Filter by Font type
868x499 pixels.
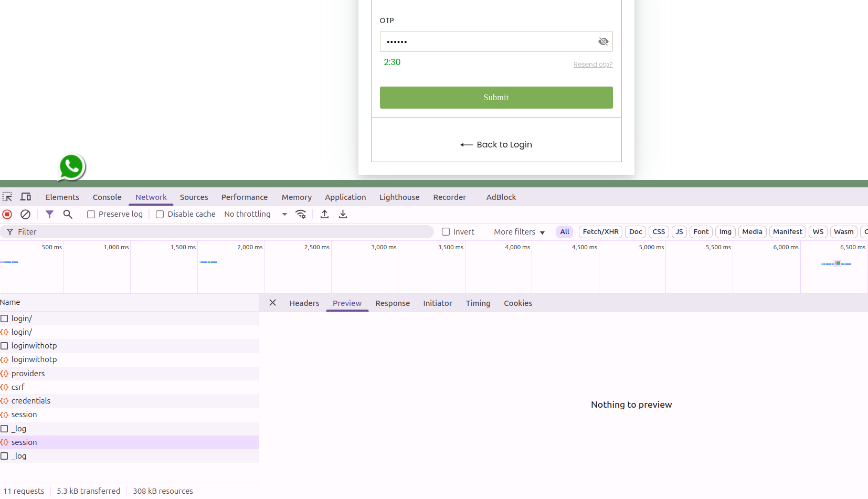(701, 232)
